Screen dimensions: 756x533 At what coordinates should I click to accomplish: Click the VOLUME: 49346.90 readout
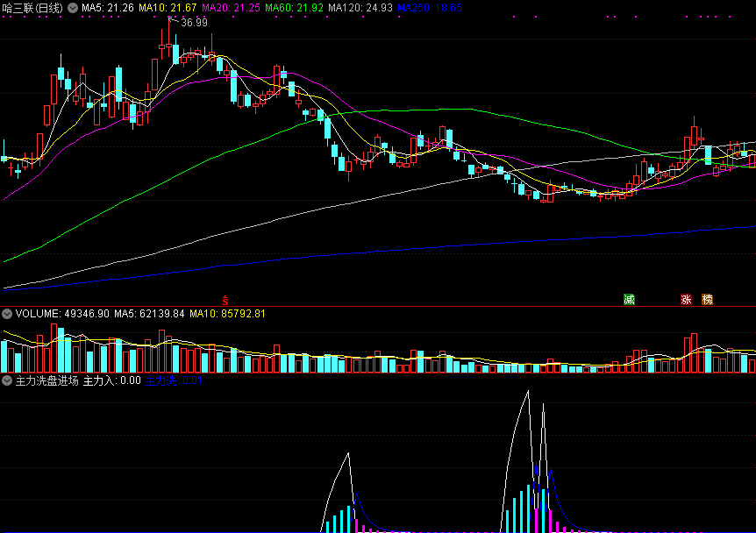coord(62,314)
